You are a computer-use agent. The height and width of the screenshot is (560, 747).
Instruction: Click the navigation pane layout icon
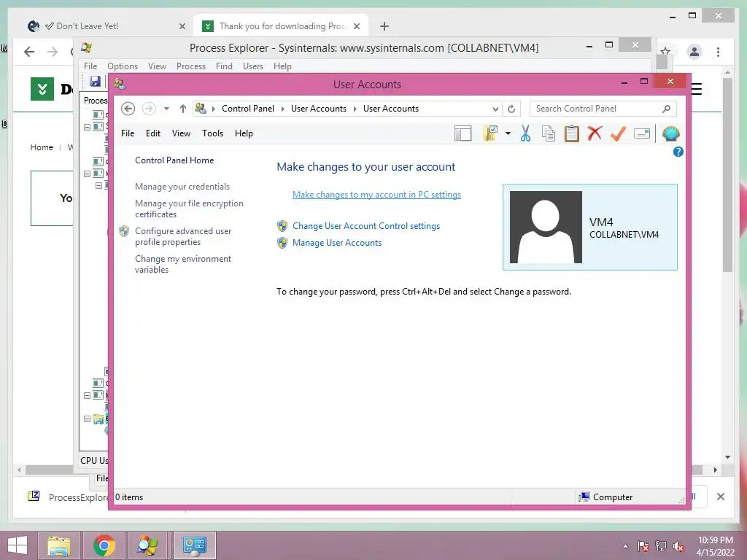click(x=462, y=134)
